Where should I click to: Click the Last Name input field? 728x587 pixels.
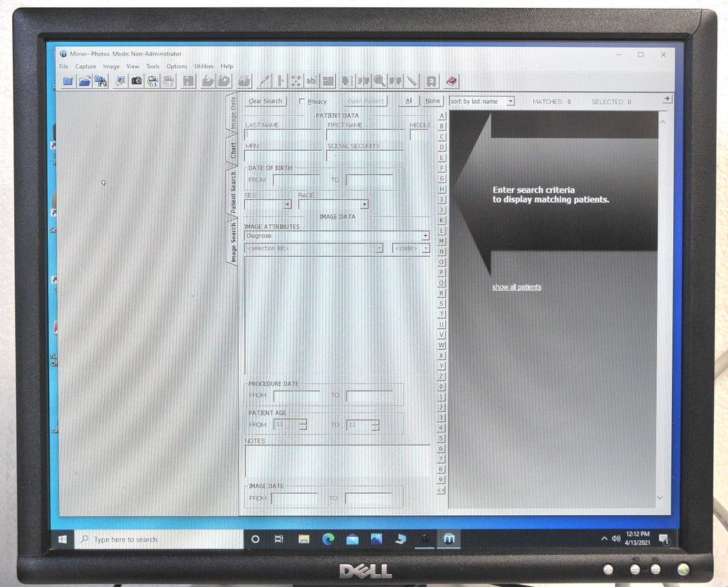point(283,134)
